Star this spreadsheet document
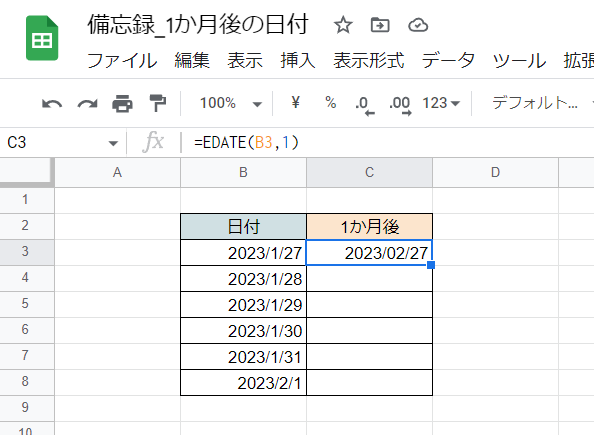Screen dimensions: 594x435 343,25
